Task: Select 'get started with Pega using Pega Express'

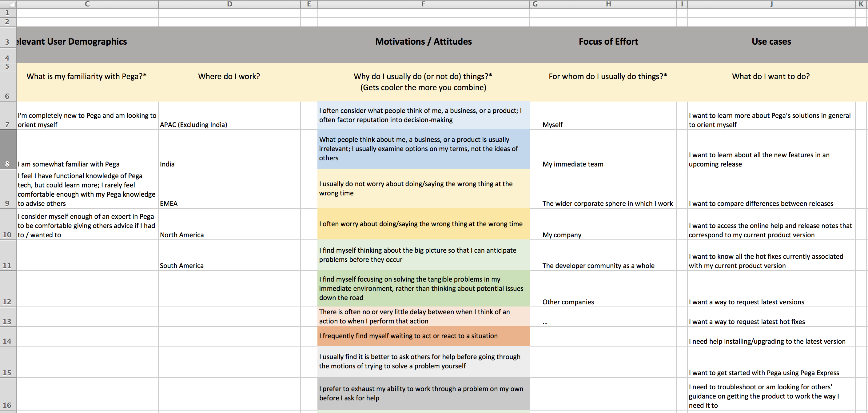Action: (x=771, y=362)
